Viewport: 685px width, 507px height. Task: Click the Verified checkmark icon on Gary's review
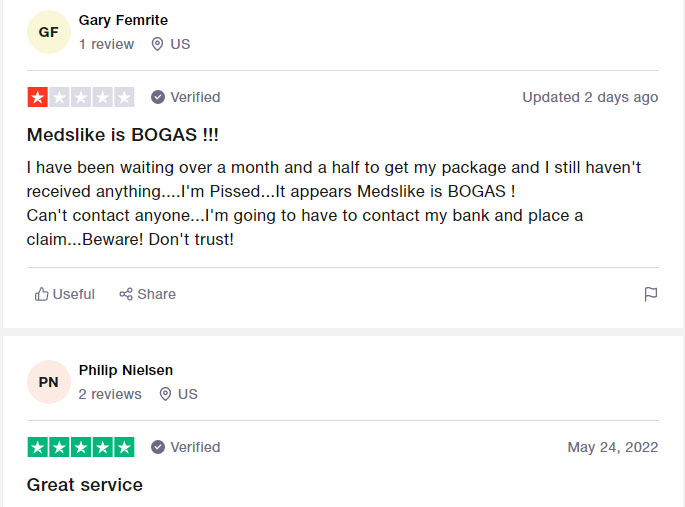point(158,97)
